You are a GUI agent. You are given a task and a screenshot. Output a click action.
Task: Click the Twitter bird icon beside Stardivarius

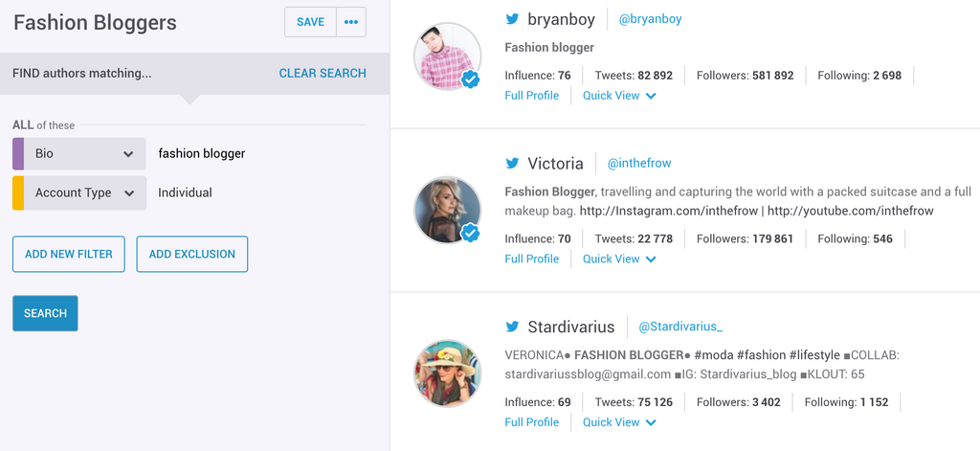point(513,327)
